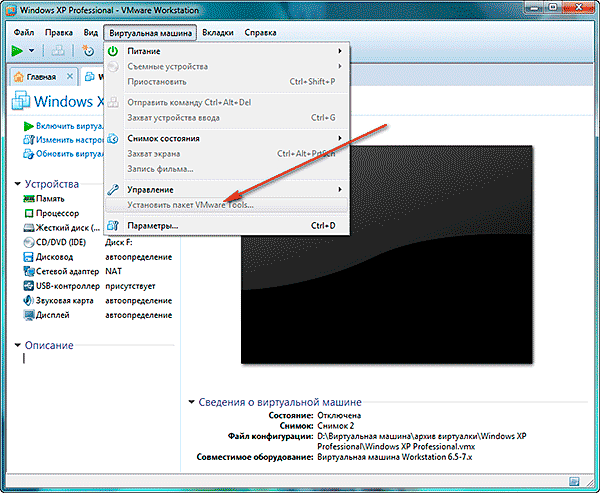Open the Снимок состояния submenu
The height and width of the screenshot is (493, 600).
click(x=227, y=139)
